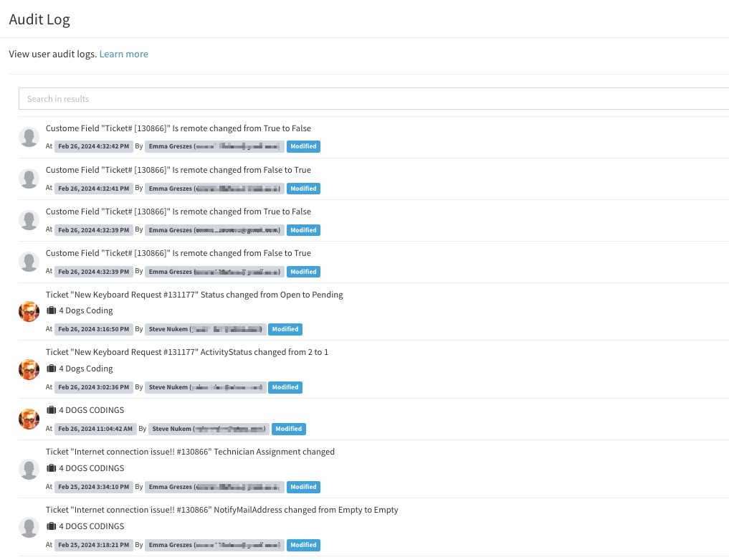Click the Audit Log page heading
Screen dimensions: 729x560
[39, 19]
